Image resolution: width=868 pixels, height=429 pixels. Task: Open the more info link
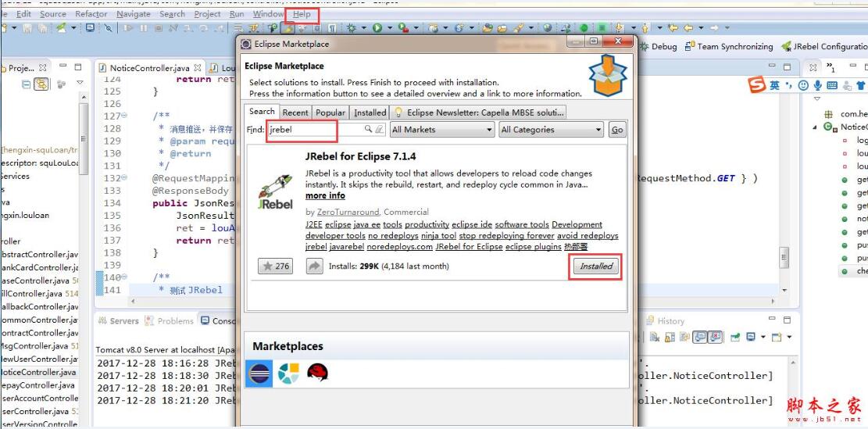point(325,195)
